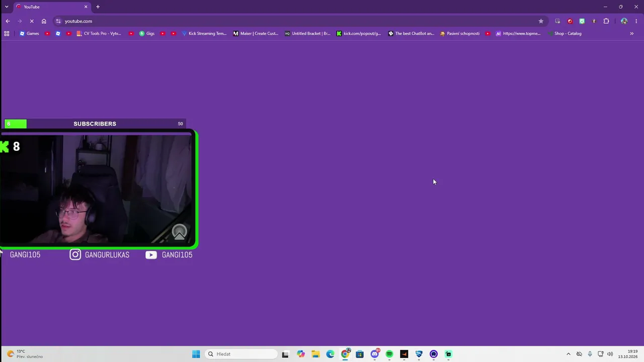Screen dimensions: 644x362
Task: Open File Explorer from the taskbar
Action: (315, 354)
